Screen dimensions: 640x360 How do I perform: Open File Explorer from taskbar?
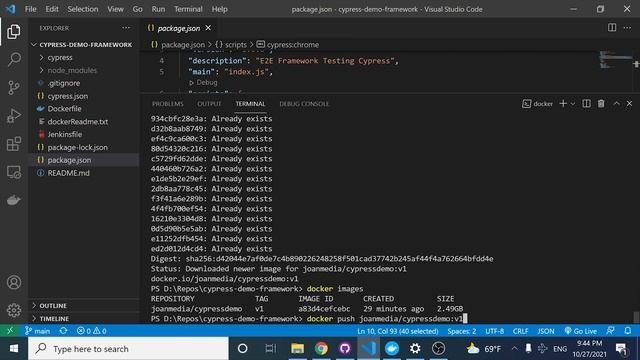(298, 348)
